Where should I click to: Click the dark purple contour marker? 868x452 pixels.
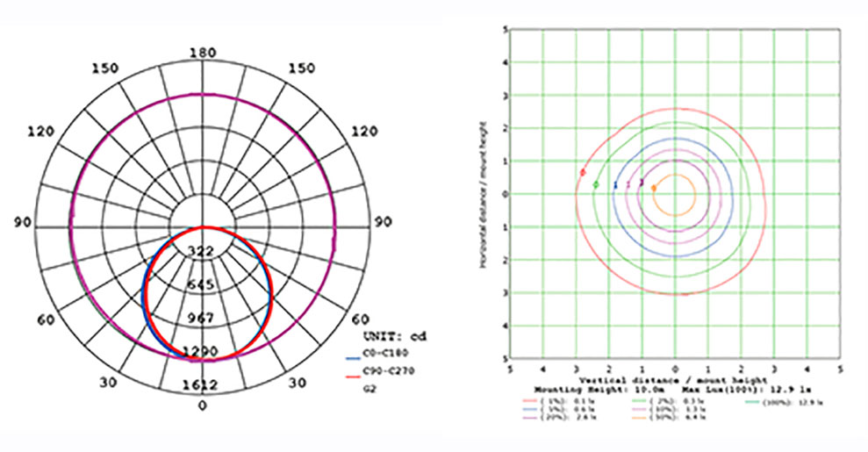tap(642, 183)
